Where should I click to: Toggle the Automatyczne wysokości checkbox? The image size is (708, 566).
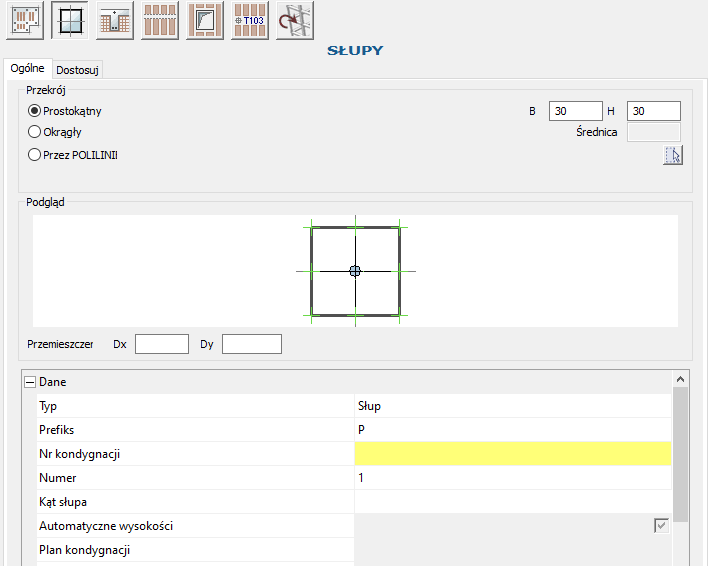click(661, 525)
